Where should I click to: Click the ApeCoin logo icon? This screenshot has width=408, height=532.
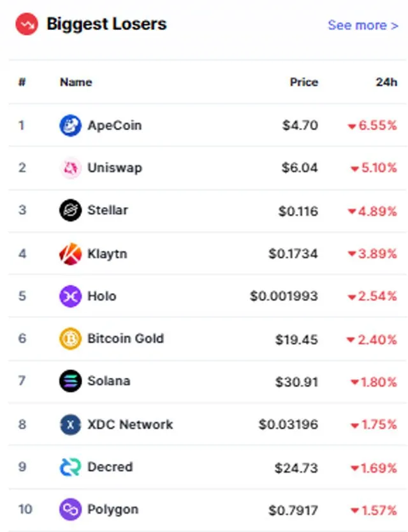pyautogui.click(x=70, y=126)
